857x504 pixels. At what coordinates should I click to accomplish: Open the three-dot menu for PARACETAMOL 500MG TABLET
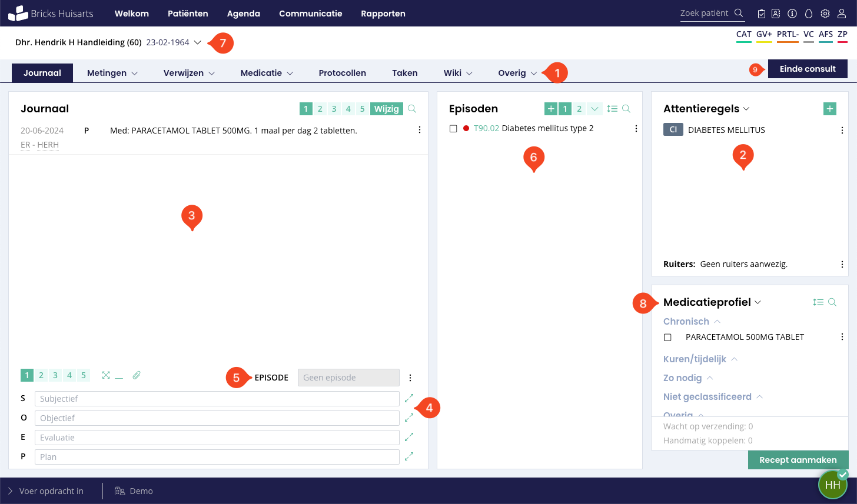point(842,338)
